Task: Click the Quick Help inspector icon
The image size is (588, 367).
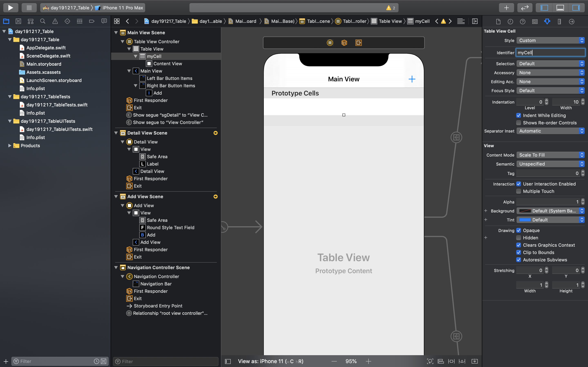Action: (x=522, y=22)
